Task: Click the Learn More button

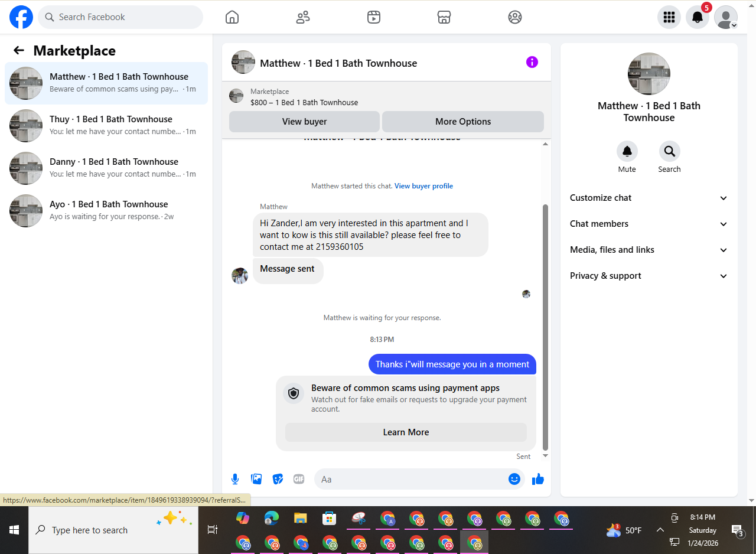Action: pos(406,432)
